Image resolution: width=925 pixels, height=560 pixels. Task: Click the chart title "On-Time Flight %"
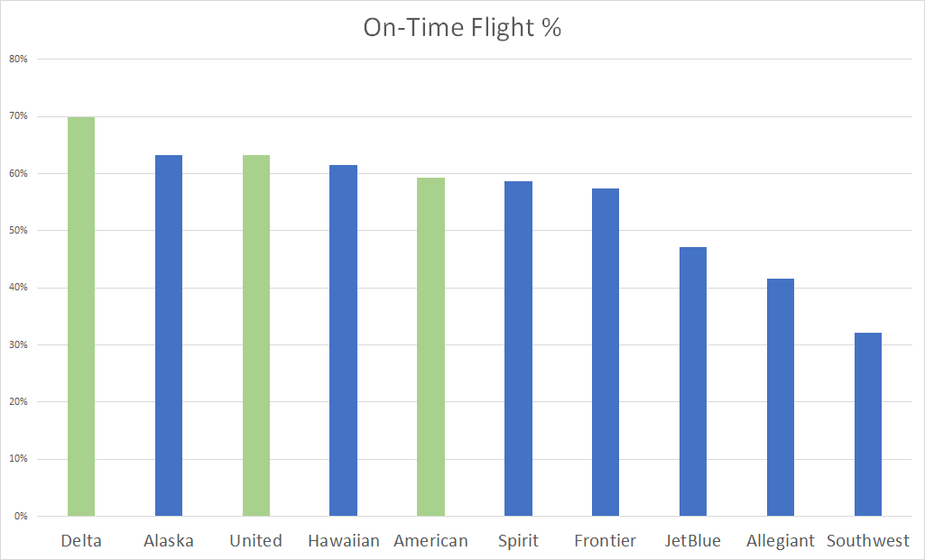462,28
